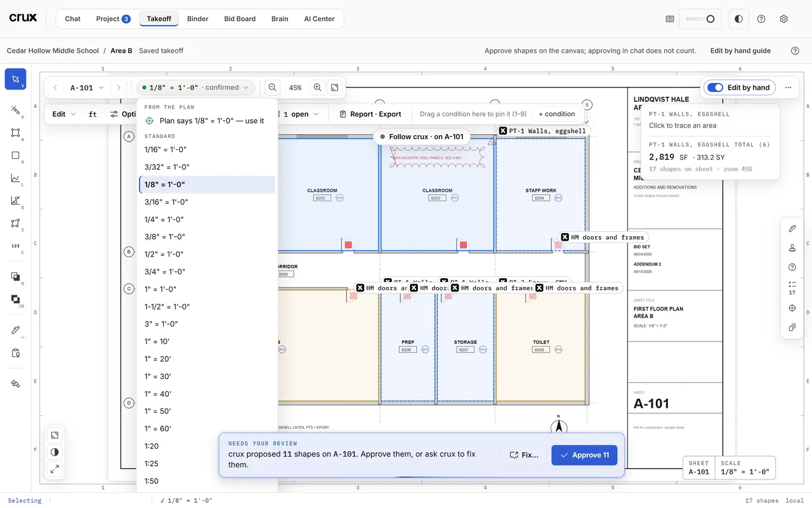This screenshot has width=812, height=508.
Task: Select the line chart tool marked L
Action: click(16, 178)
